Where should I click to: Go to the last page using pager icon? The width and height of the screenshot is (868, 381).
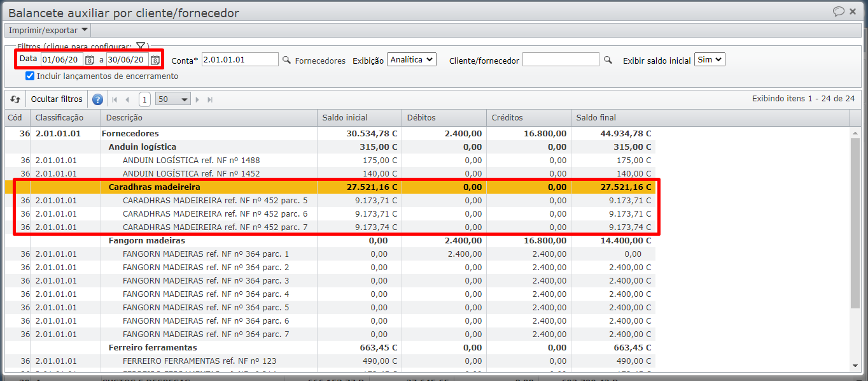(x=210, y=99)
